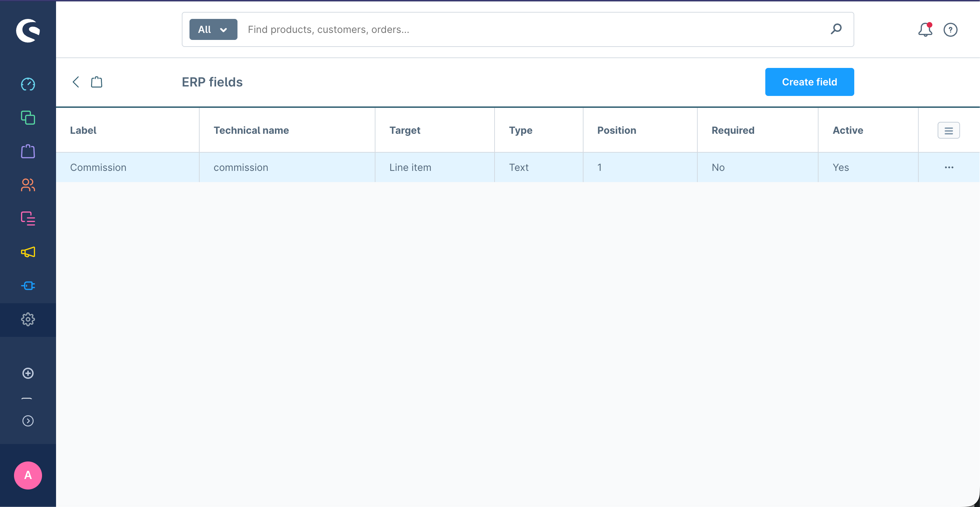This screenshot has width=980, height=507.
Task: Click the circled plus icon in the sidebar
Action: pos(28,373)
